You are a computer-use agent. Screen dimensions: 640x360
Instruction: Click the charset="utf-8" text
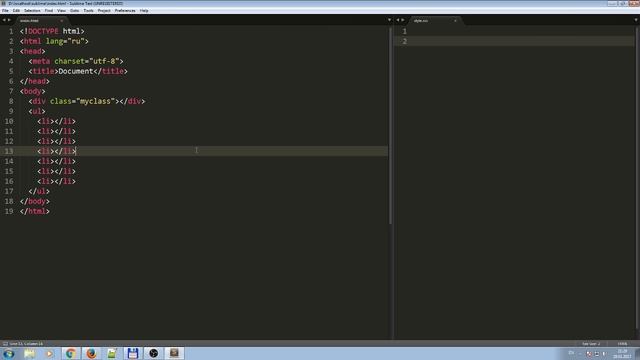point(87,61)
